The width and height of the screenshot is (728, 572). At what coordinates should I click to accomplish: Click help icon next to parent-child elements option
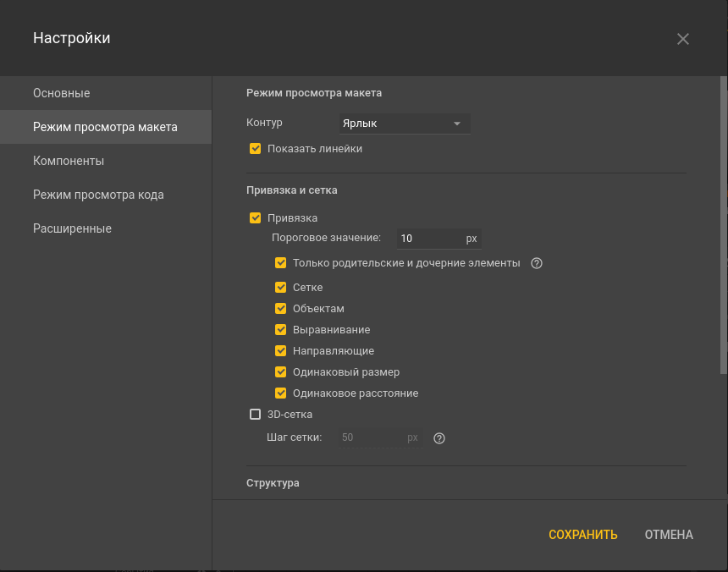(536, 263)
